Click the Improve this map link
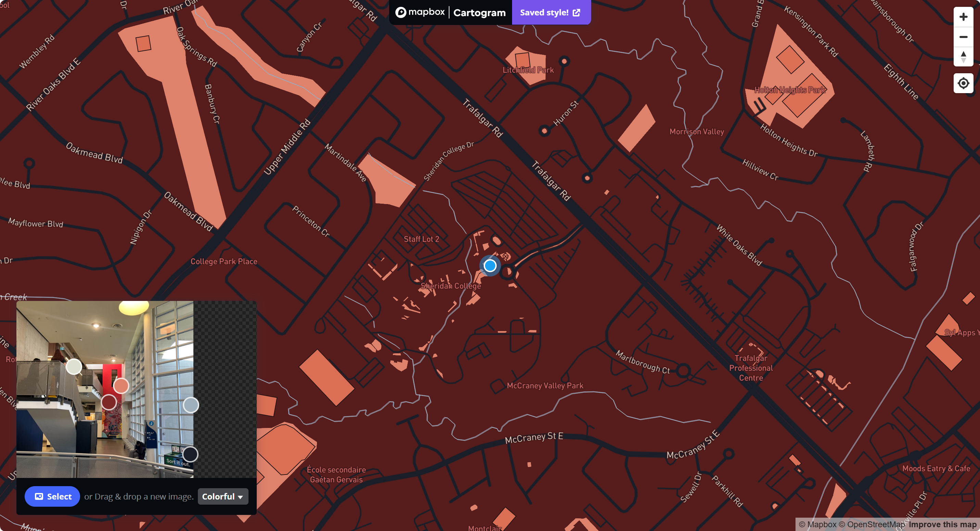980x531 pixels. tap(944, 523)
